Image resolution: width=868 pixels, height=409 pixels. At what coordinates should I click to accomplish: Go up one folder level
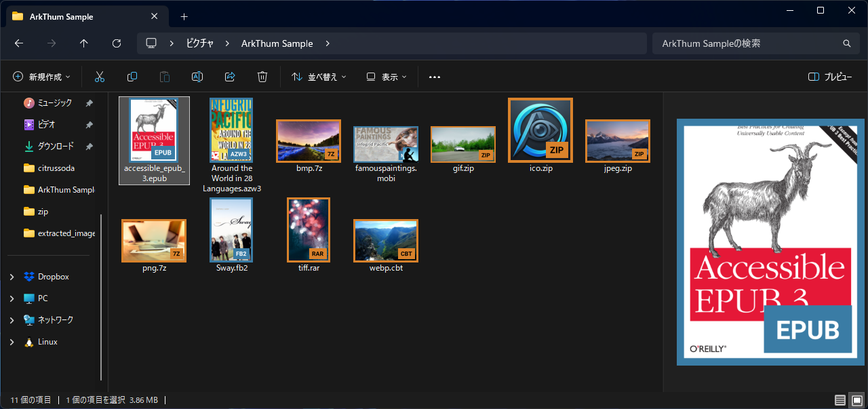(84, 43)
